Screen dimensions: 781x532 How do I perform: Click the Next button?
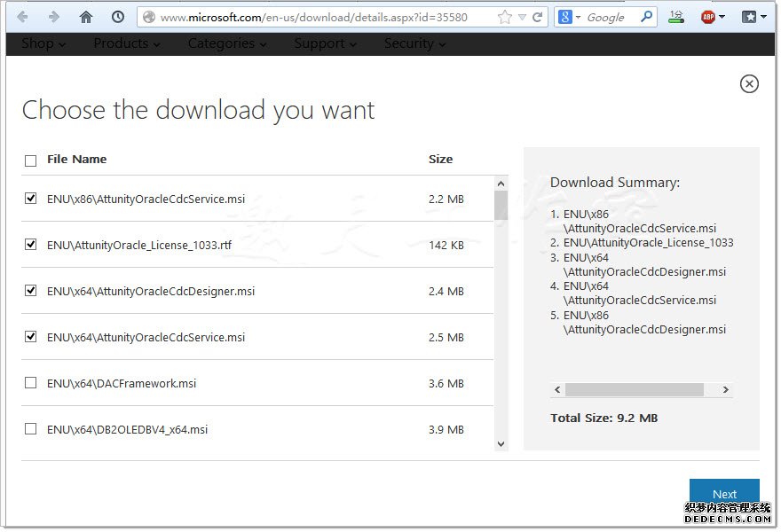click(724, 494)
